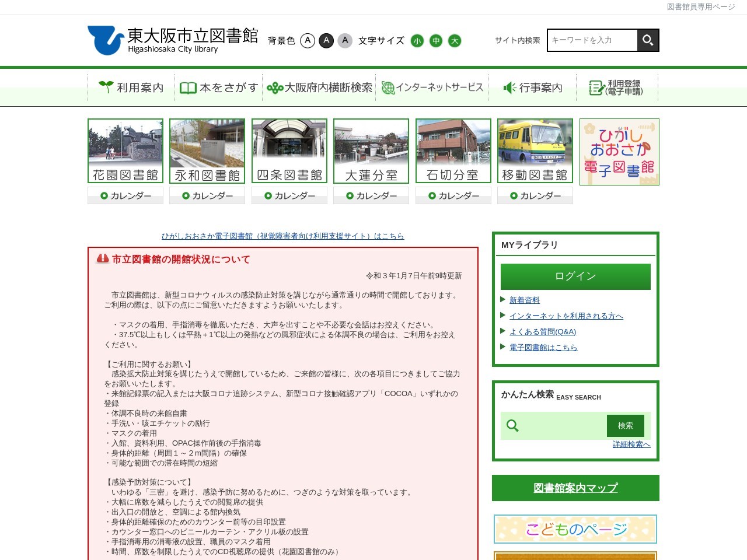Open the よくある質問(Q&A) link
Screen dimensions: 747x560
[543, 332]
